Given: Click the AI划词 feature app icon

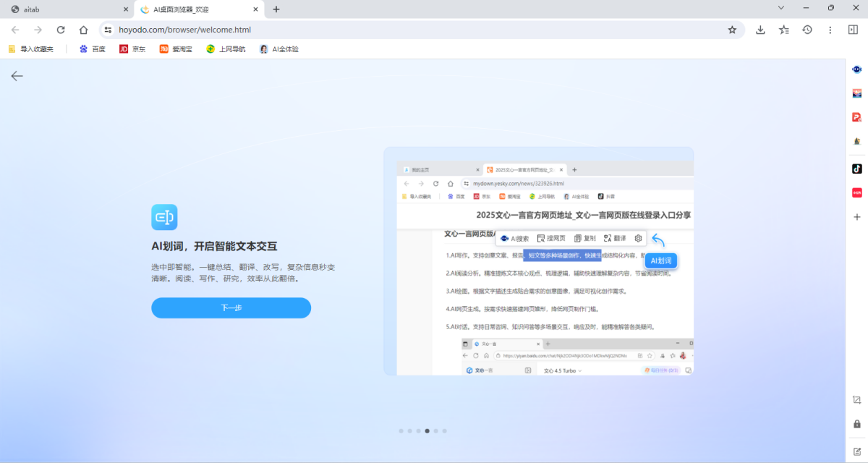Looking at the screenshot, I should coord(164,217).
